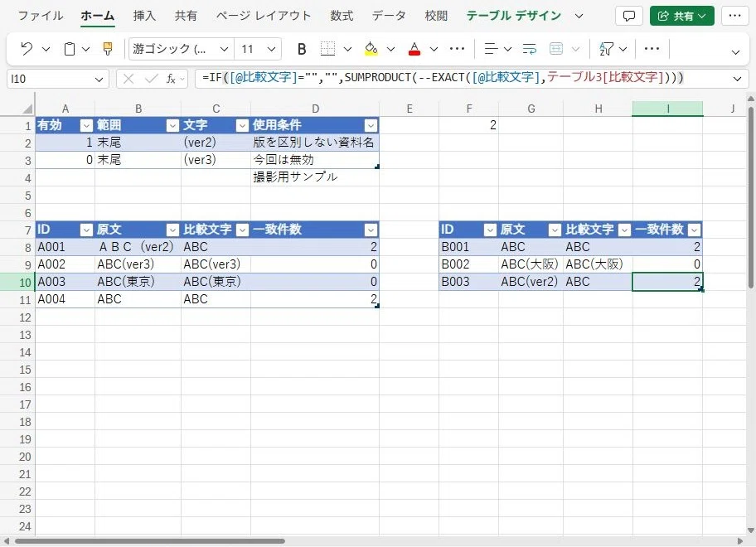
Task: Switch to the 挿入 tab
Action: pyautogui.click(x=144, y=16)
